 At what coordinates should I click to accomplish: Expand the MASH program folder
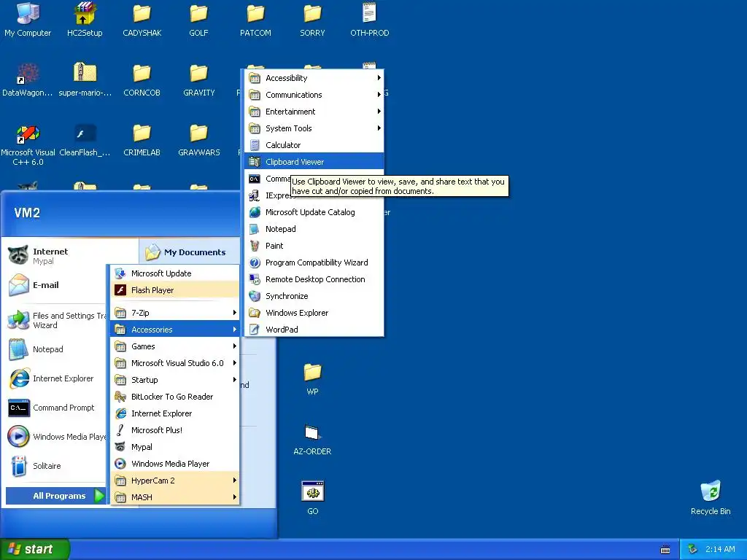(x=175, y=497)
